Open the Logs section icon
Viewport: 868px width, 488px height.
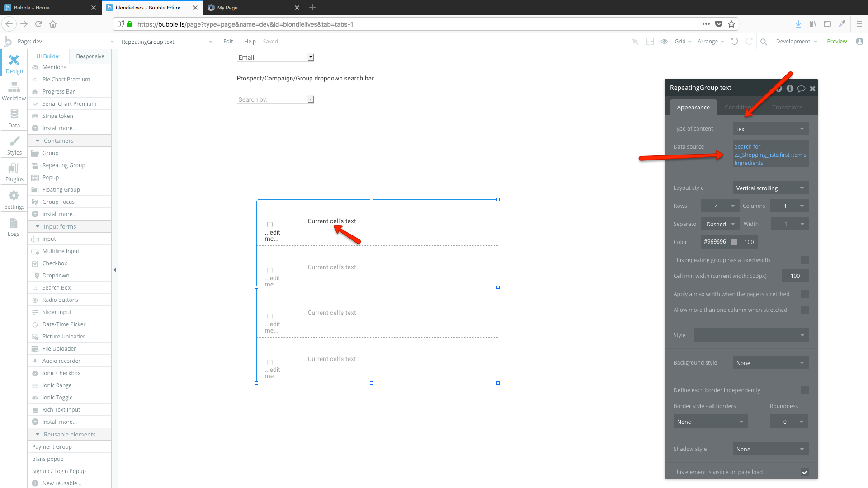tap(14, 227)
